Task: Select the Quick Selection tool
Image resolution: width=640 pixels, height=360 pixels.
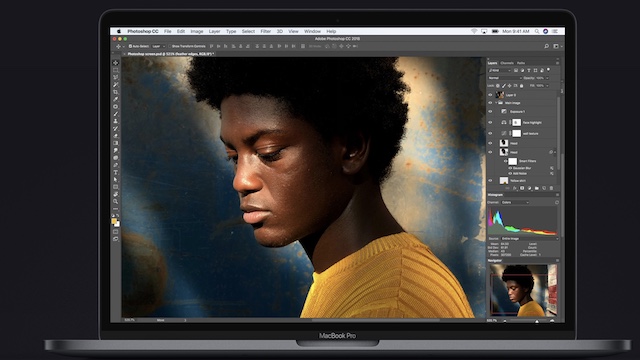Action: [116, 84]
